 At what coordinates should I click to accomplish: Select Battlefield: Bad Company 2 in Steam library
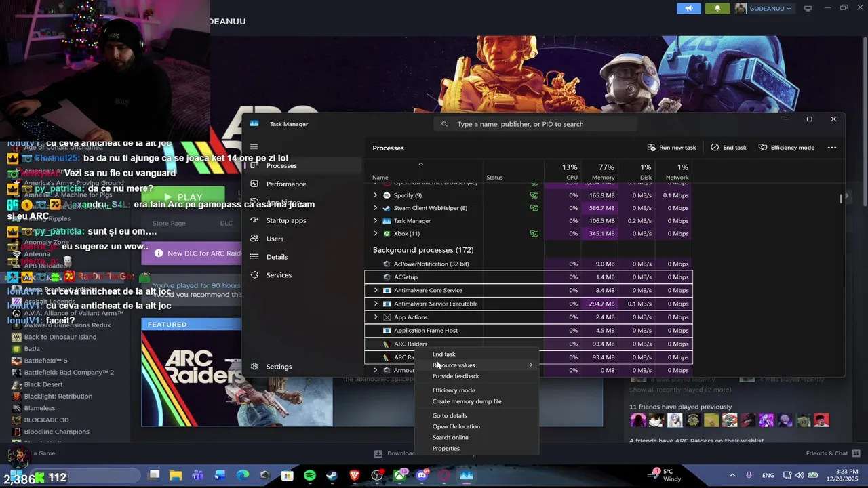pos(68,372)
